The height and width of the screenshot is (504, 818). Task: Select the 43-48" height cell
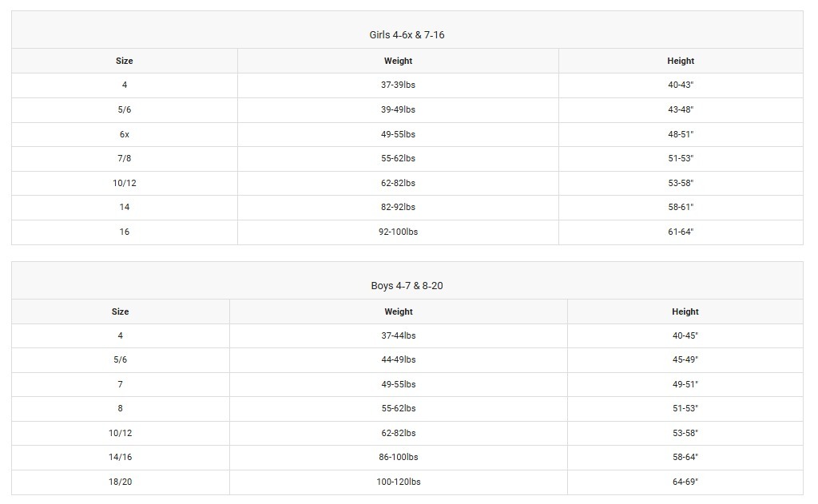[681, 109]
